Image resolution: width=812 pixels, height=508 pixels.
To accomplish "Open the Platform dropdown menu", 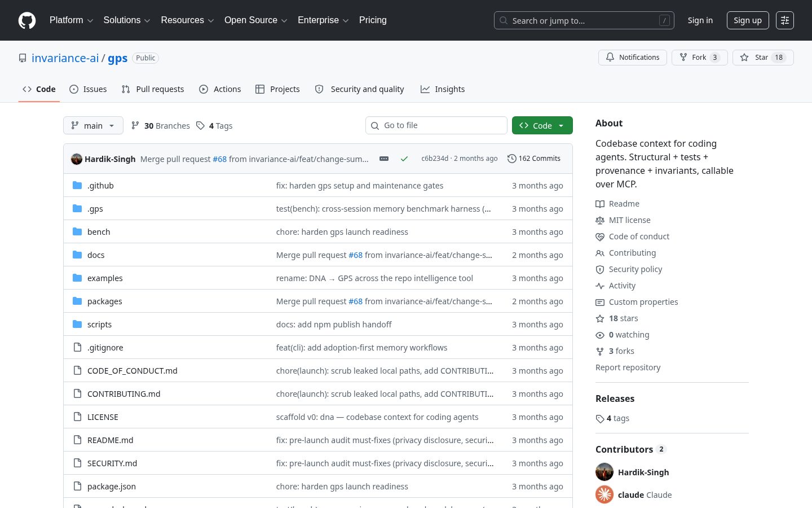I will [x=71, y=20].
